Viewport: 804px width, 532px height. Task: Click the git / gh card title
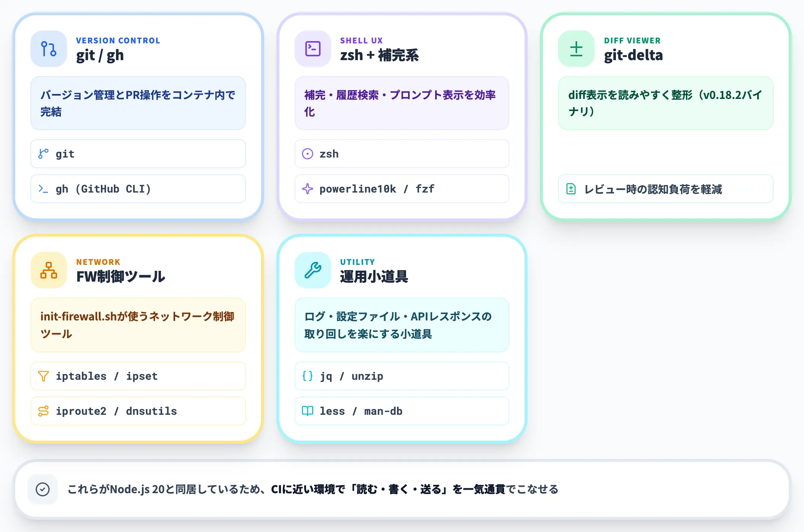pos(100,56)
